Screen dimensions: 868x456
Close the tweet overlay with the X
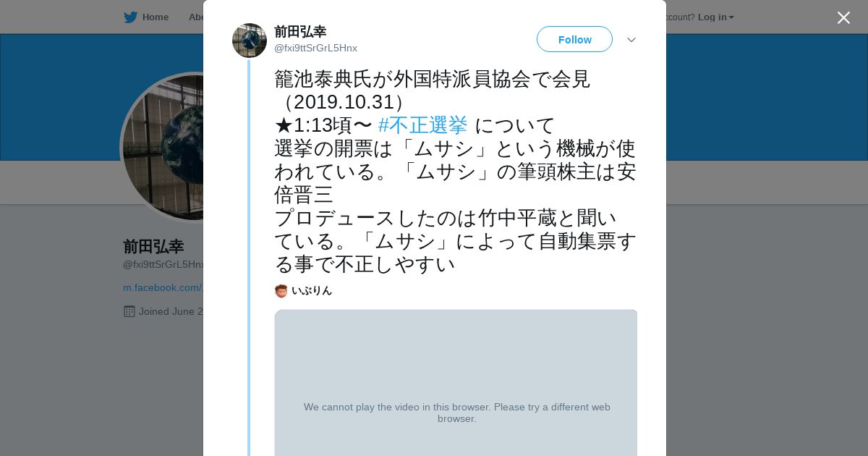[843, 18]
